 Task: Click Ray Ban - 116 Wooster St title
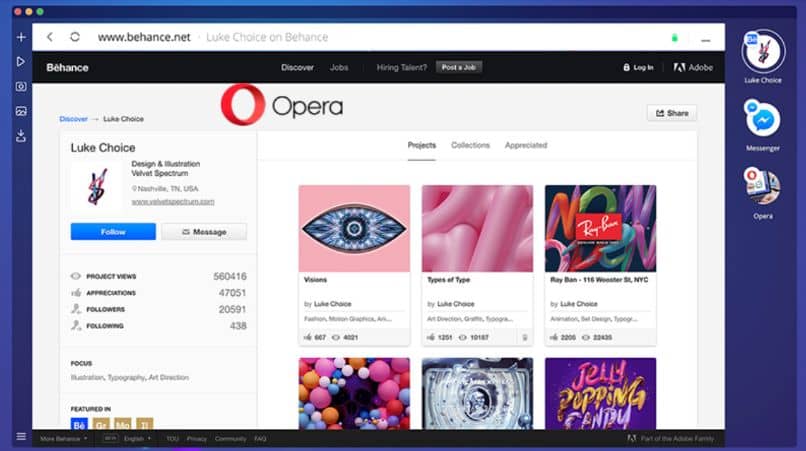pyautogui.click(x=599, y=280)
